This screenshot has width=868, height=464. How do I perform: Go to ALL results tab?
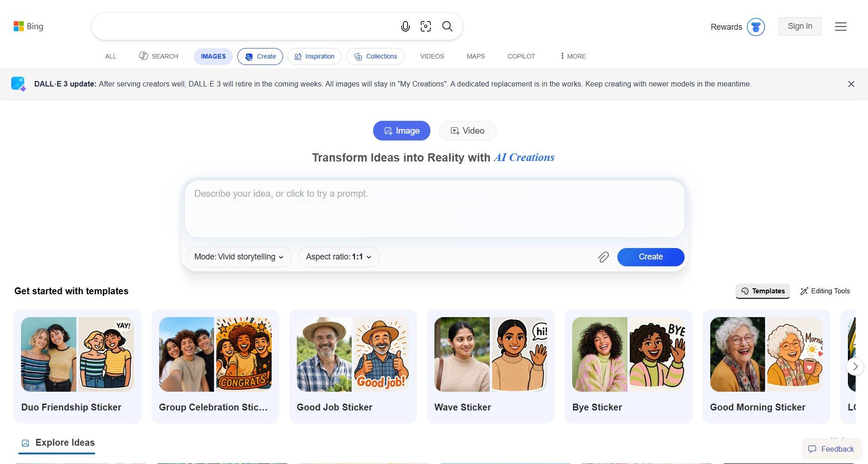click(111, 56)
